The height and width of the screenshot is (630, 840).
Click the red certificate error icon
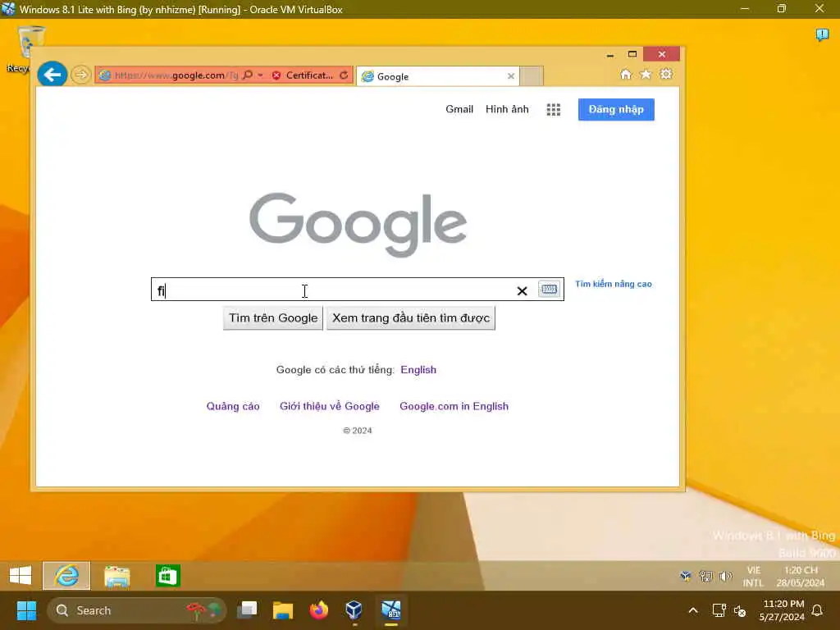tap(276, 75)
